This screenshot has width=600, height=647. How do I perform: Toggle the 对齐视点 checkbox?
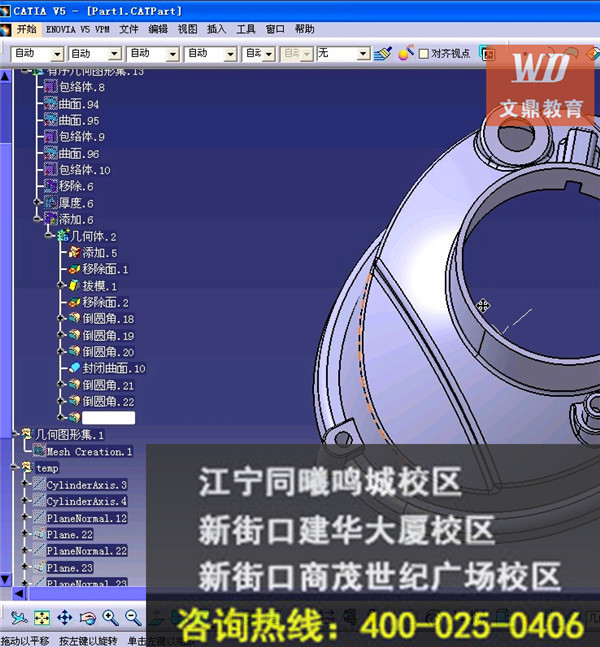pos(423,54)
